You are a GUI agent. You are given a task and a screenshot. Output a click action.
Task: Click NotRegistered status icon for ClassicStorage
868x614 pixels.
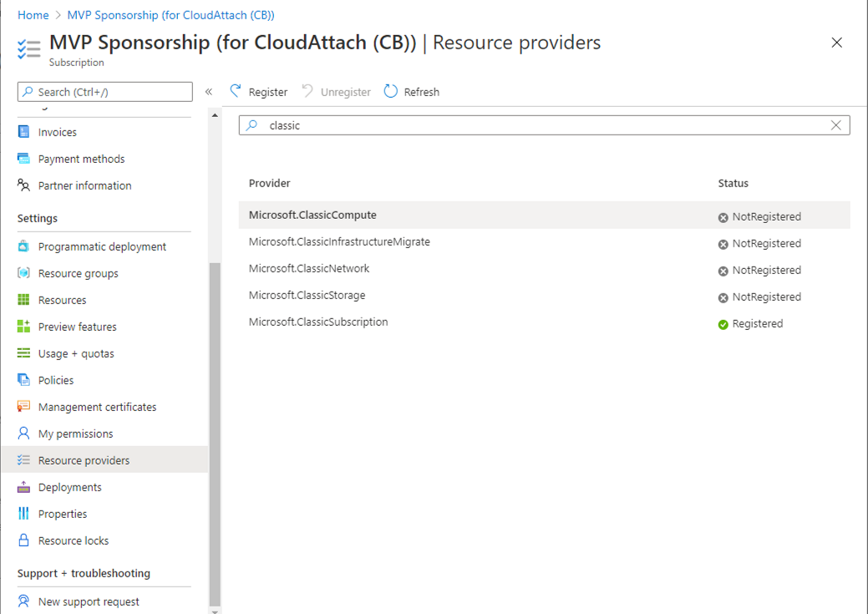coord(723,298)
